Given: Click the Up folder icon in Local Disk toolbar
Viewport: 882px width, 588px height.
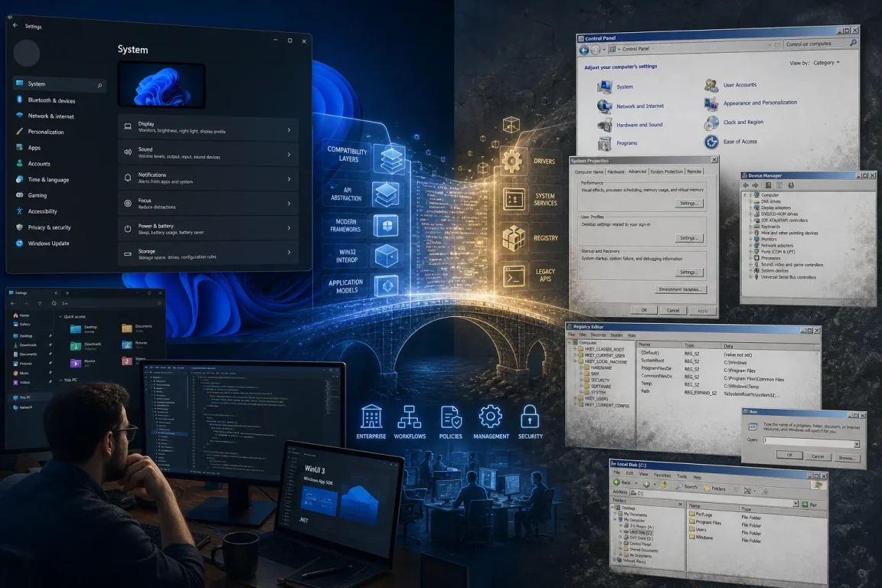Looking at the screenshot, I should pos(664,485).
